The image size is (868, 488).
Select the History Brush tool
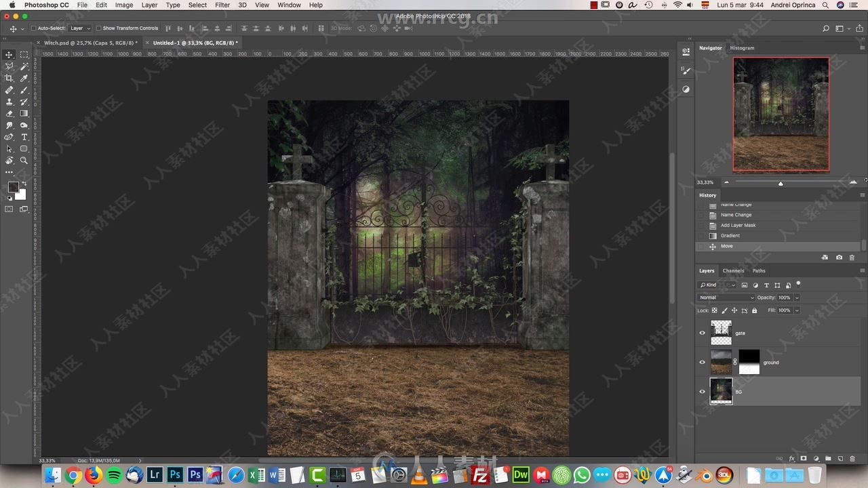click(24, 102)
